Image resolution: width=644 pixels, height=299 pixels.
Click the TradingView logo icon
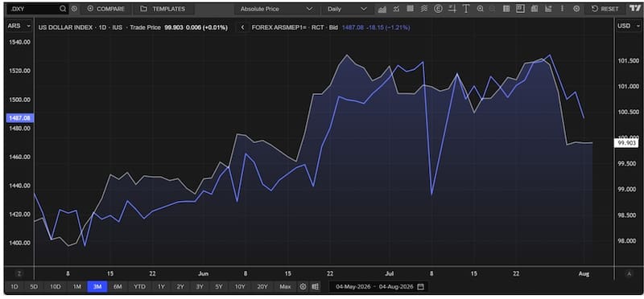(x=634, y=9)
